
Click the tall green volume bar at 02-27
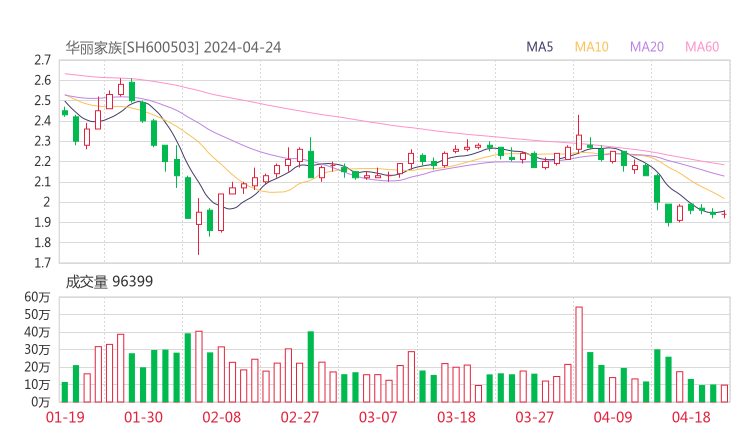click(x=311, y=367)
